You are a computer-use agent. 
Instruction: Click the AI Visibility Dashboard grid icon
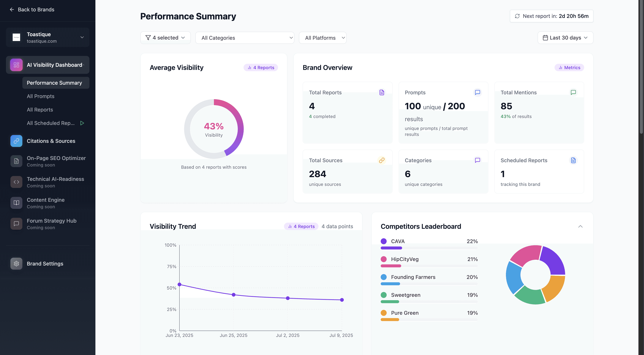click(16, 65)
